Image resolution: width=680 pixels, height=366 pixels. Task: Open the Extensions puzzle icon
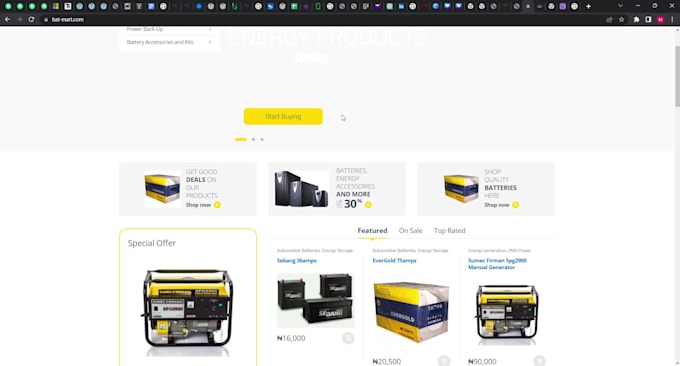(636, 20)
